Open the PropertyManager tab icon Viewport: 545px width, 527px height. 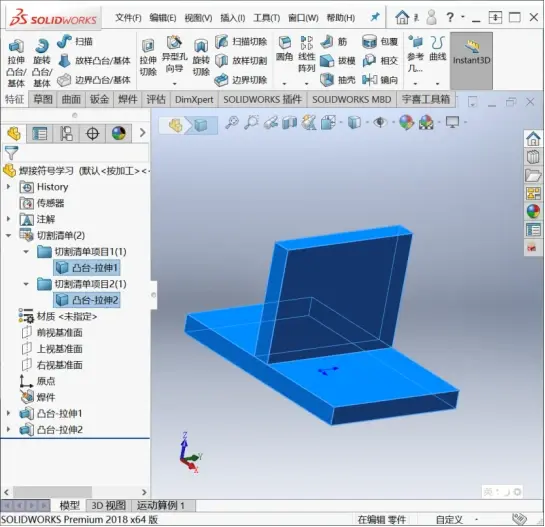40,133
